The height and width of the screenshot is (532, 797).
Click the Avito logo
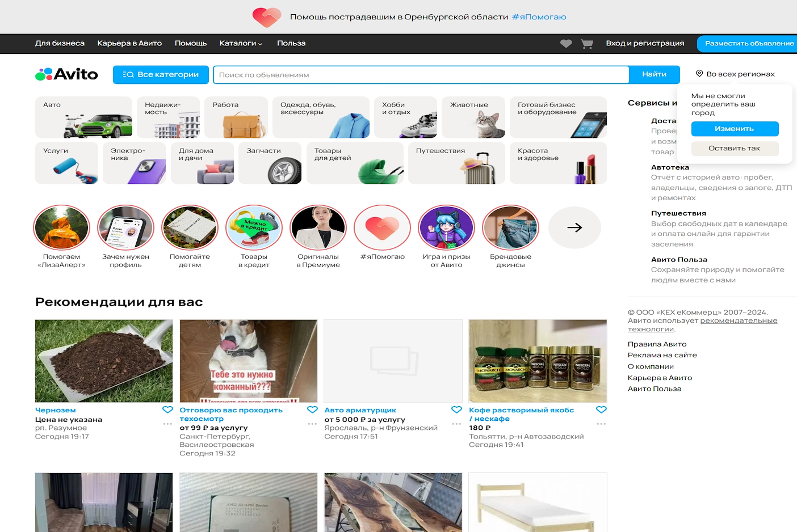(67, 74)
